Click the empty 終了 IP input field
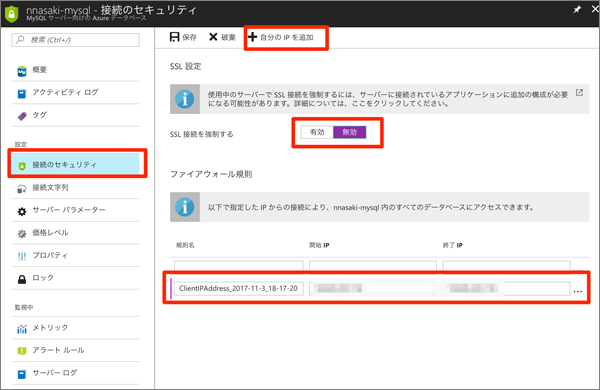 point(506,266)
